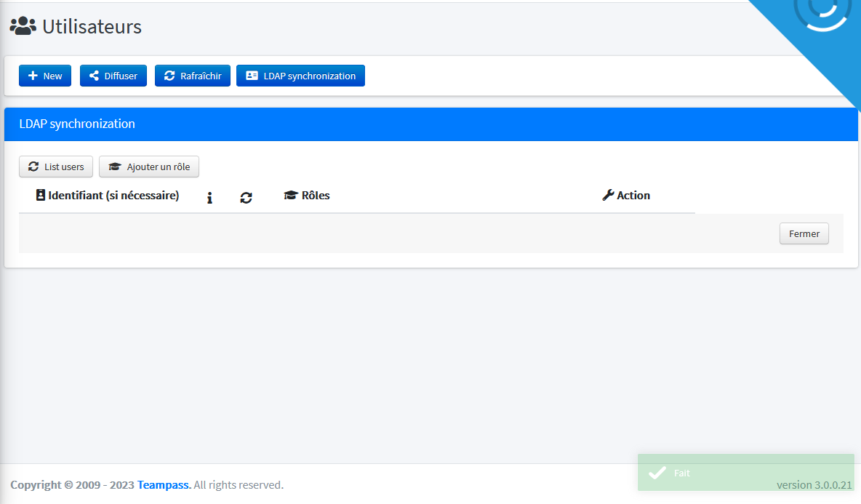Click the refresh icon in the table header
This screenshot has width=861, height=504.
point(246,197)
